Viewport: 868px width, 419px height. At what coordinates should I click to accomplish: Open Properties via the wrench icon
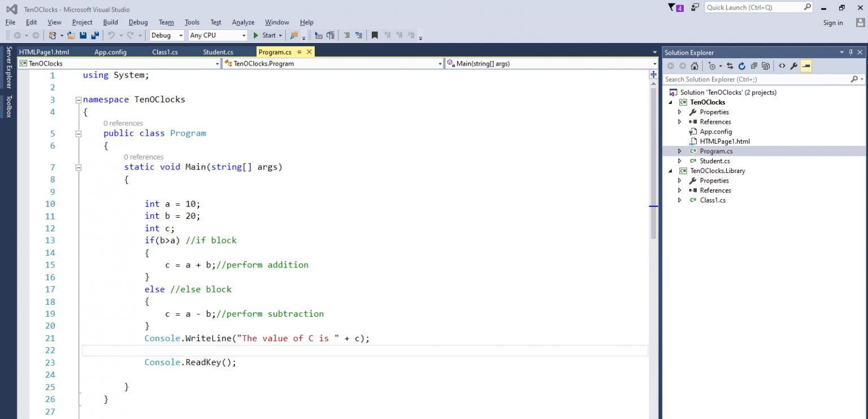point(793,66)
